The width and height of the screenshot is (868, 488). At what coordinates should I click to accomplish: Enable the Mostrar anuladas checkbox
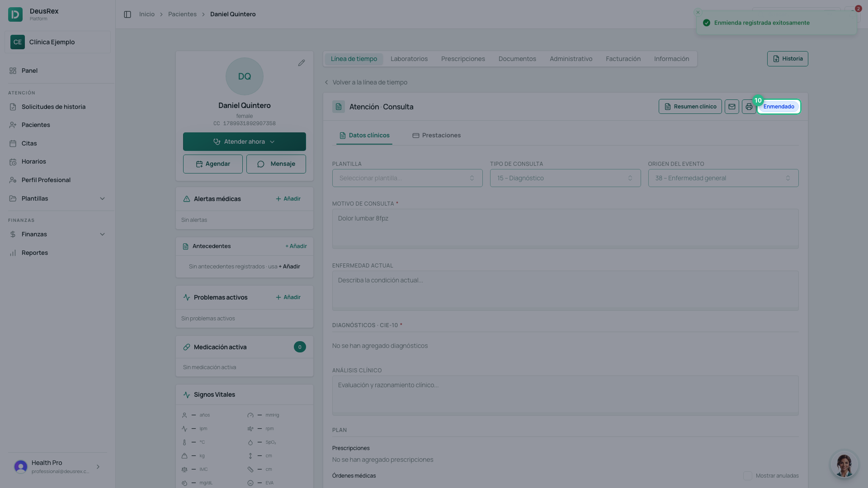click(748, 476)
